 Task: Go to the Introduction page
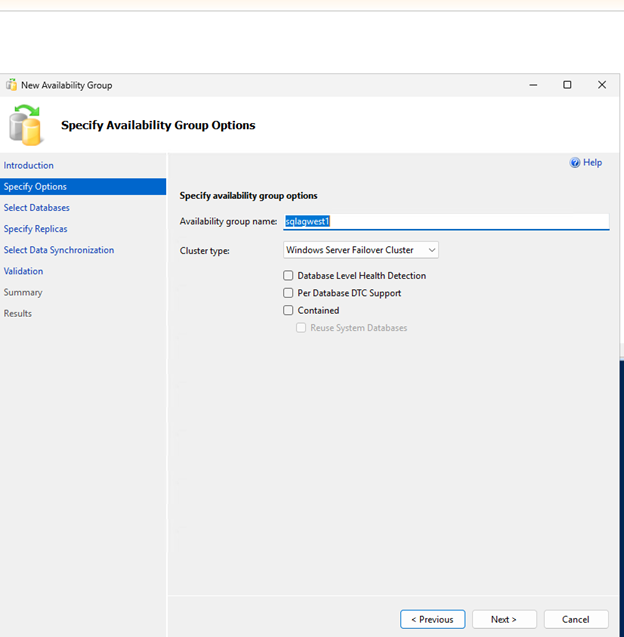29,166
